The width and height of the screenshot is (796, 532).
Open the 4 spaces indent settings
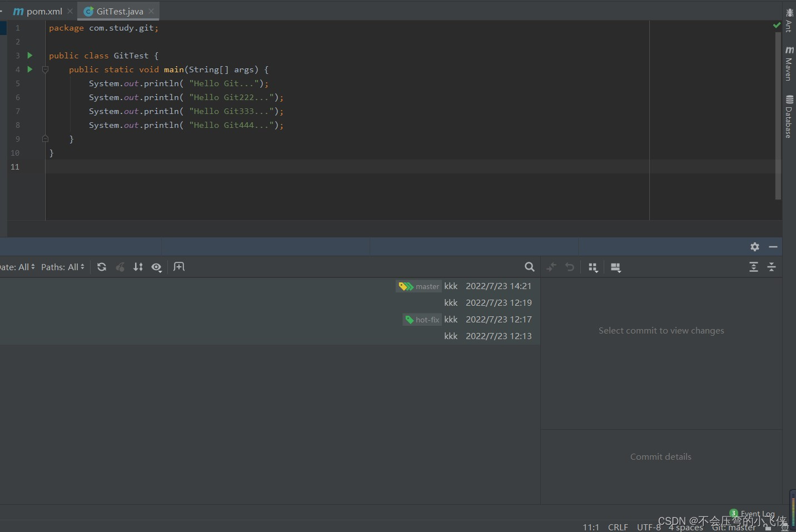(686, 527)
